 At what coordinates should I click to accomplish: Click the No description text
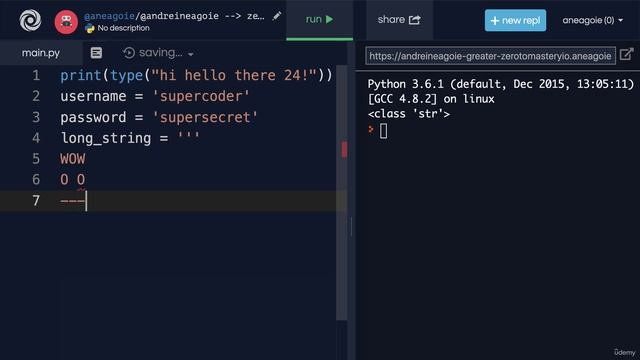click(123, 28)
